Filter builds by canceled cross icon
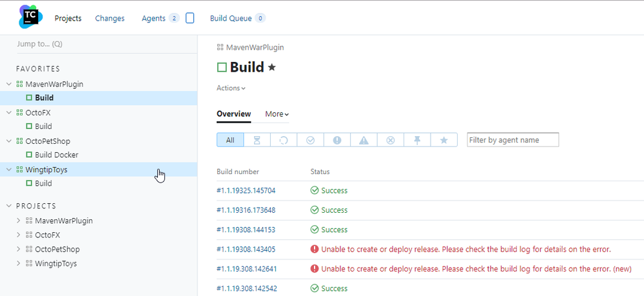Screen dimensions: 644x296 pos(391,140)
